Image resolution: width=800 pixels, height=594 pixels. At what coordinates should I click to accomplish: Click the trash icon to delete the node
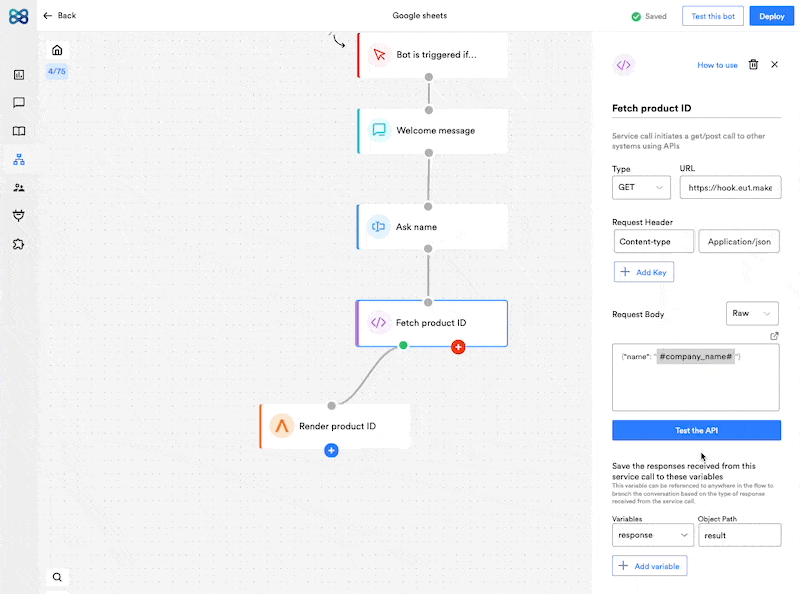pos(753,65)
